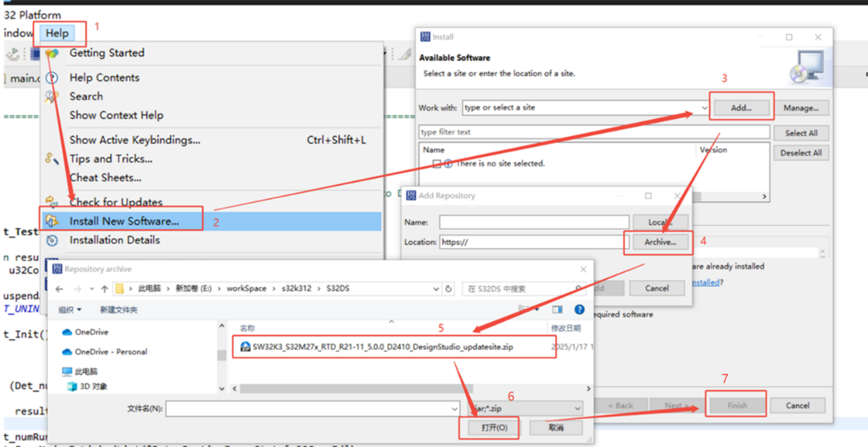Choose 'Install New Software...' from Help menu

click(x=124, y=221)
